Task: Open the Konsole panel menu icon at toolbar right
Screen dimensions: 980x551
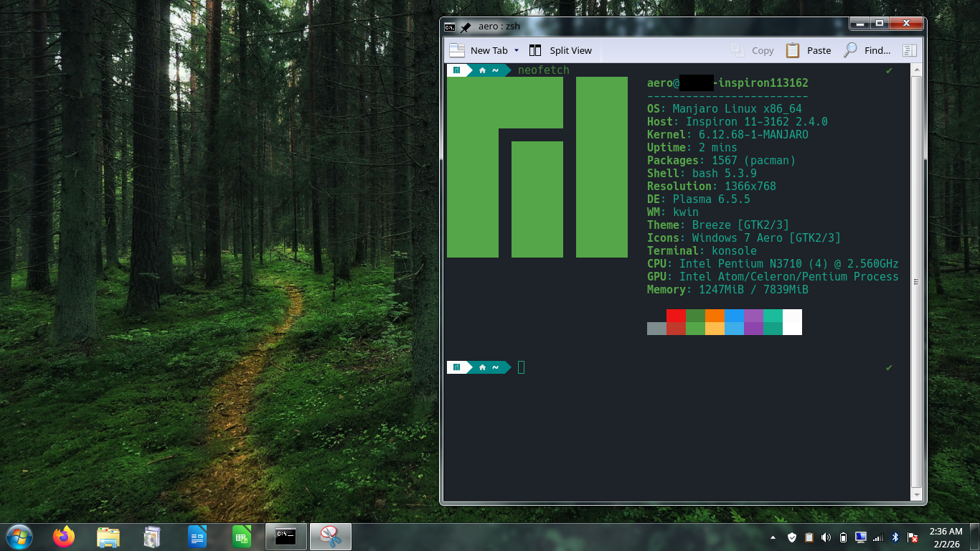Action: tap(910, 50)
